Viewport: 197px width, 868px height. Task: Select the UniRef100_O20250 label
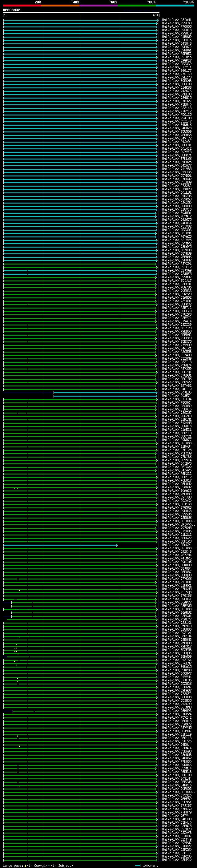[176, 203]
